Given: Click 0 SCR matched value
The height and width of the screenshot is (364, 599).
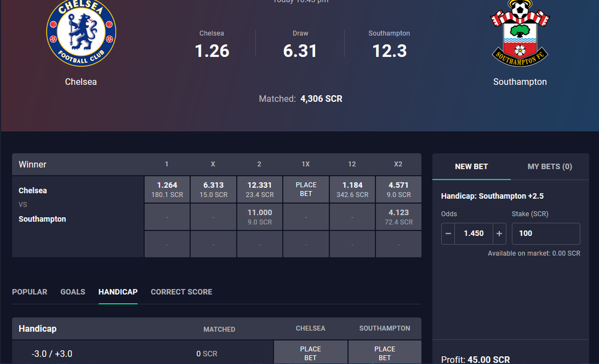Looking at the screenshot, I should (207, 354).
